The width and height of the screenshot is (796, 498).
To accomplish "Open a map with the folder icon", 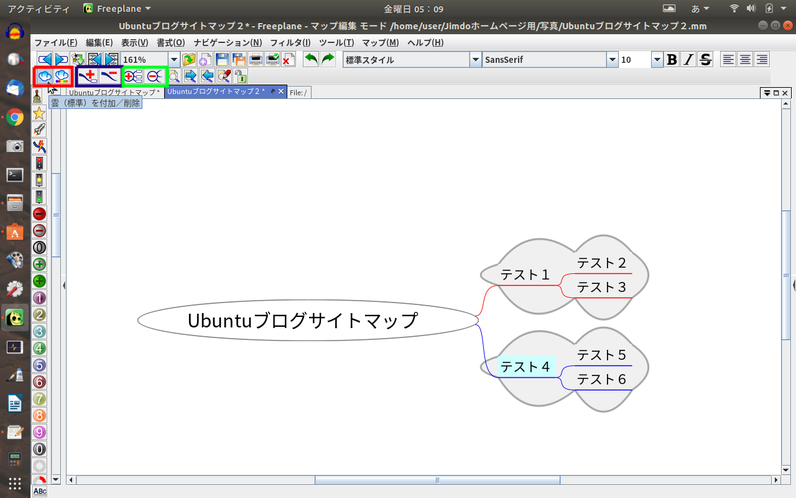I will (x=189, y=59).
